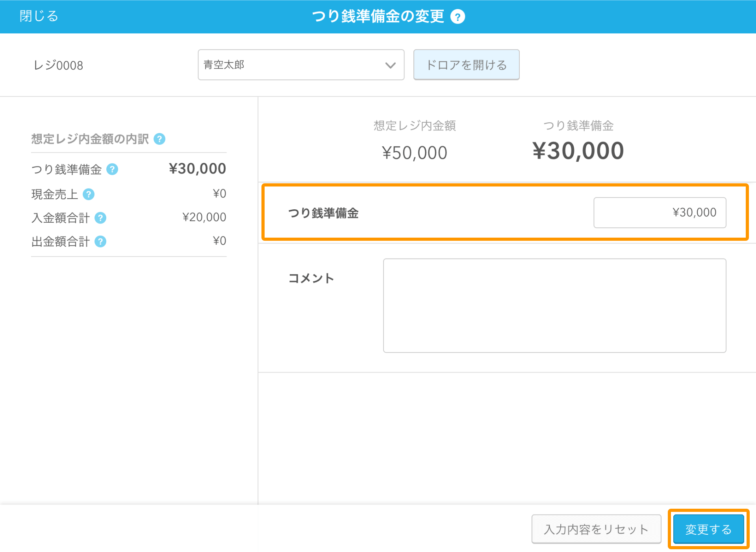The image size is (756, 552).
Task: Select the large ¥30,000 つり銭準備金 value
Action: 578,151
